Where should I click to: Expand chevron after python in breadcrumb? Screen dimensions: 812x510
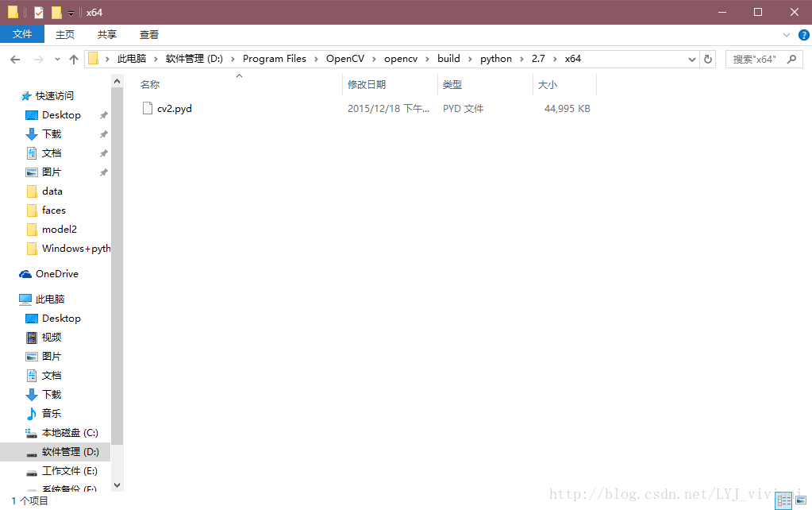coord(521,59)
